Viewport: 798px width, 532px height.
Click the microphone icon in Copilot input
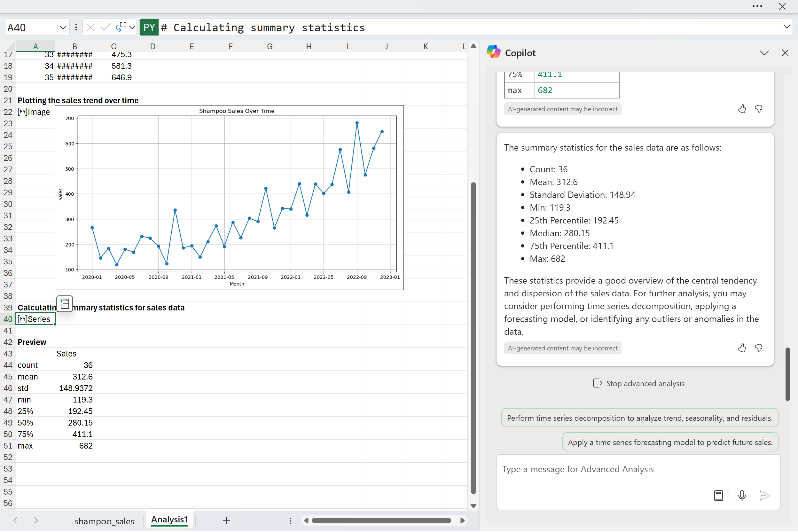742,496
